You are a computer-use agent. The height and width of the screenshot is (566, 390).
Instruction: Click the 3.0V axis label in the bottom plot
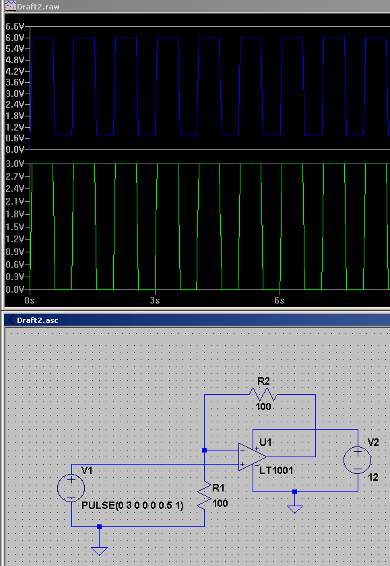[x=15, y=164]
